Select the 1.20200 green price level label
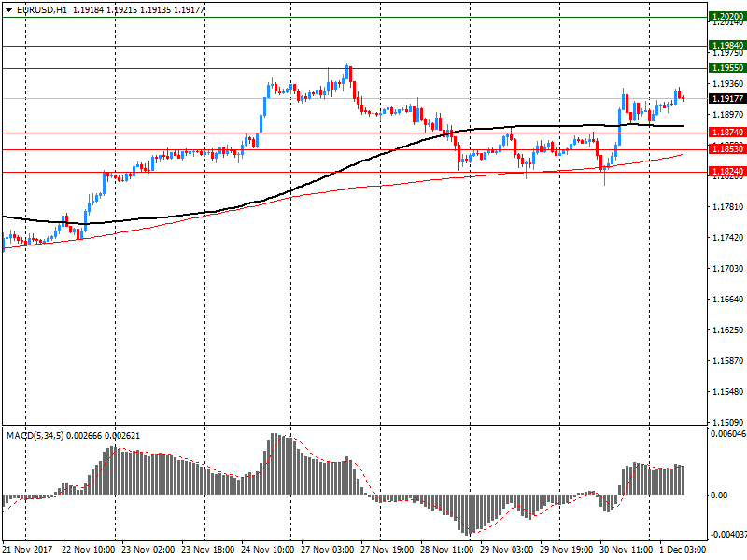 (x=727, y=17)
